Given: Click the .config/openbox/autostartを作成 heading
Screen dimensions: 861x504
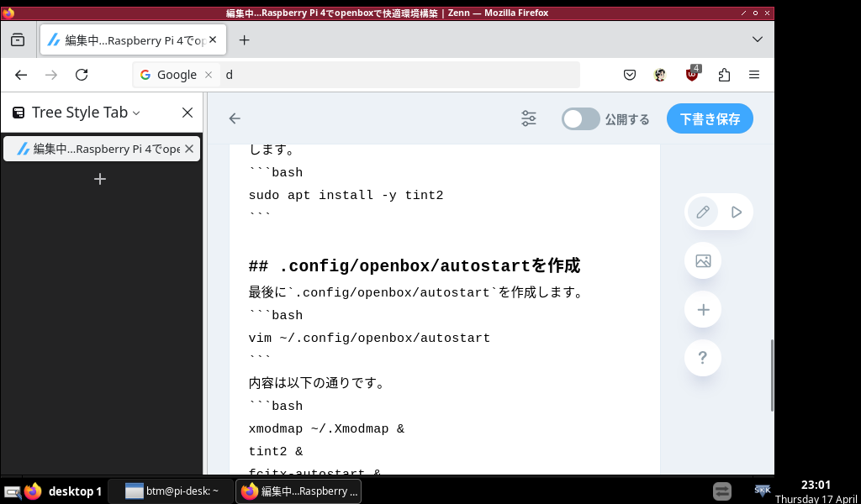Looking at the screenshot, I should [x=414, y=266].
